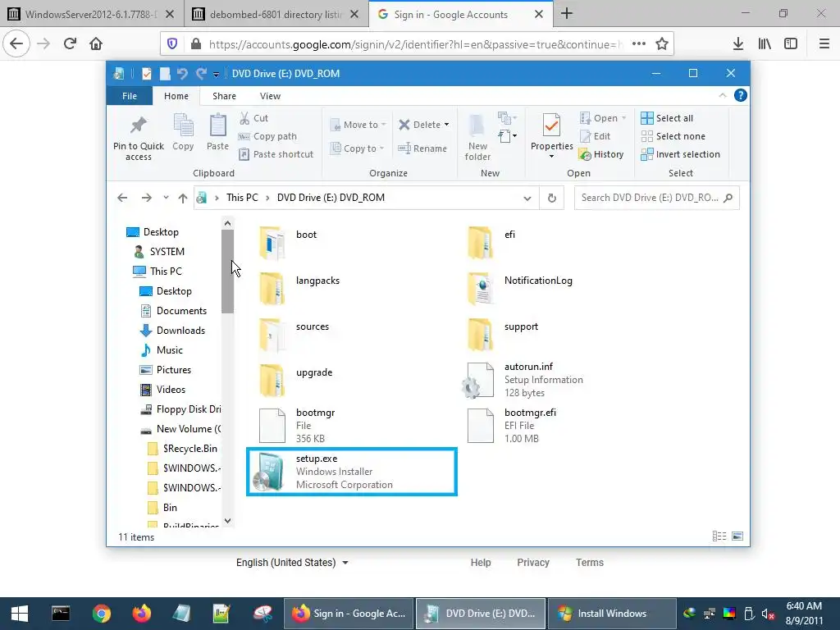Refresh the Explorer folder view
This screenshot has width=840, height=630.
click(x=552, y=198)
